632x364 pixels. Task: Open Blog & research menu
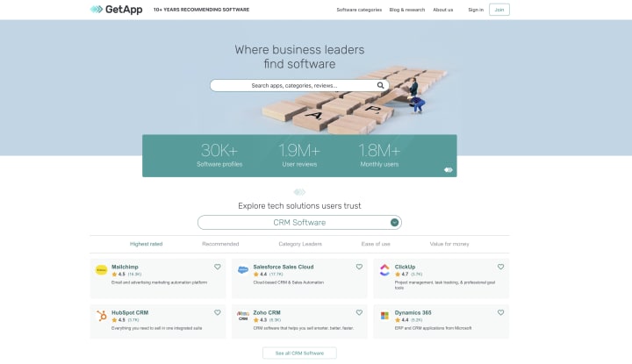coord(407,10)
